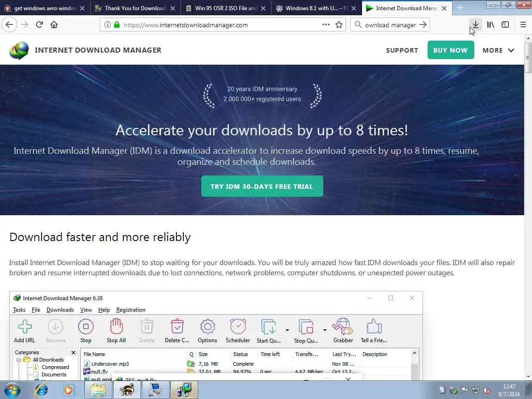Open the Firefox downloads panel
Screen dimensions: 532x399
[476, 24]
